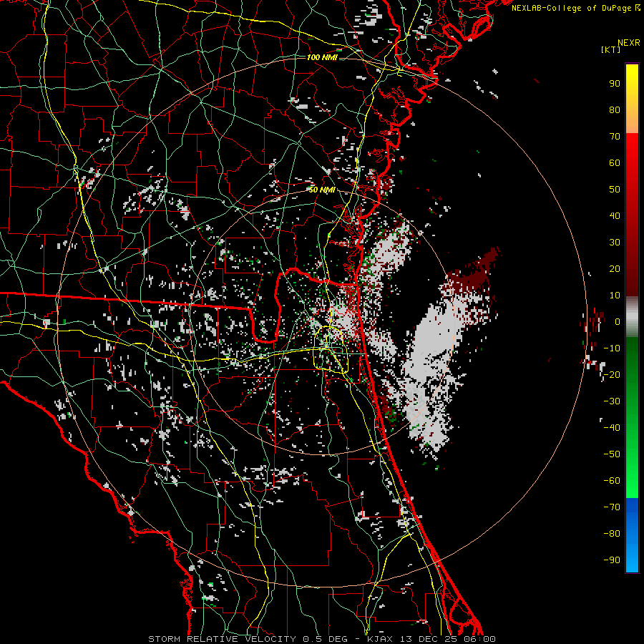Click the -70 knot scale label
Image resolution: width=644 pixels, height=644 pixels.
tap(612, 507)
